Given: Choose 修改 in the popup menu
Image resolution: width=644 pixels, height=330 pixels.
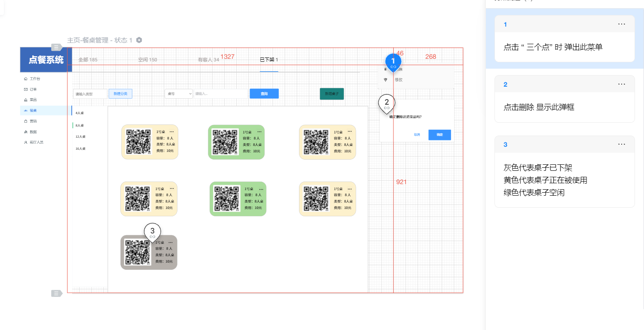Looking at the screenshot, I should click(x=399, y=80).
